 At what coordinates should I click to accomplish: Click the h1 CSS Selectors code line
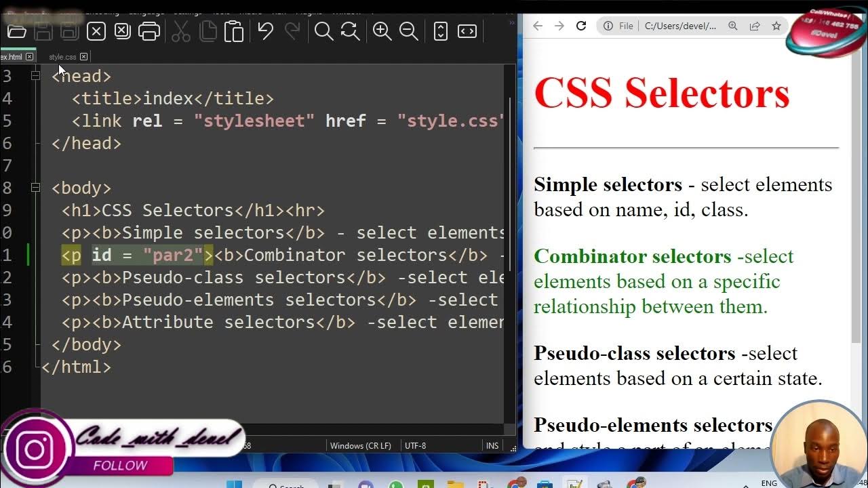193,210
